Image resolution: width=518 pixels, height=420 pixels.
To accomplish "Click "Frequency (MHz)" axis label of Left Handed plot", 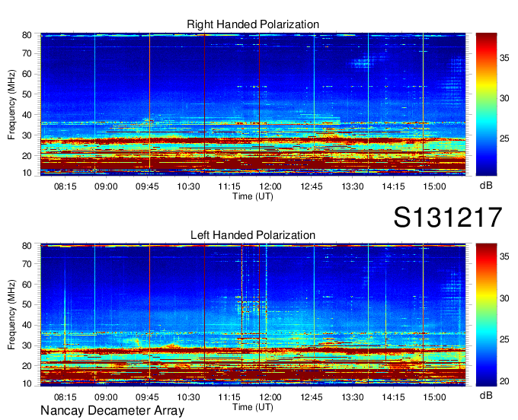I will pos(11,315).
